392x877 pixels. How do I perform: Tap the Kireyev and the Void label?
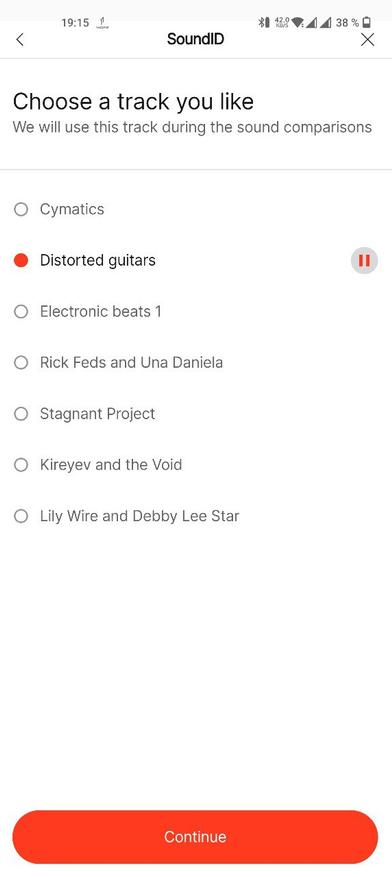coord(111,465)
